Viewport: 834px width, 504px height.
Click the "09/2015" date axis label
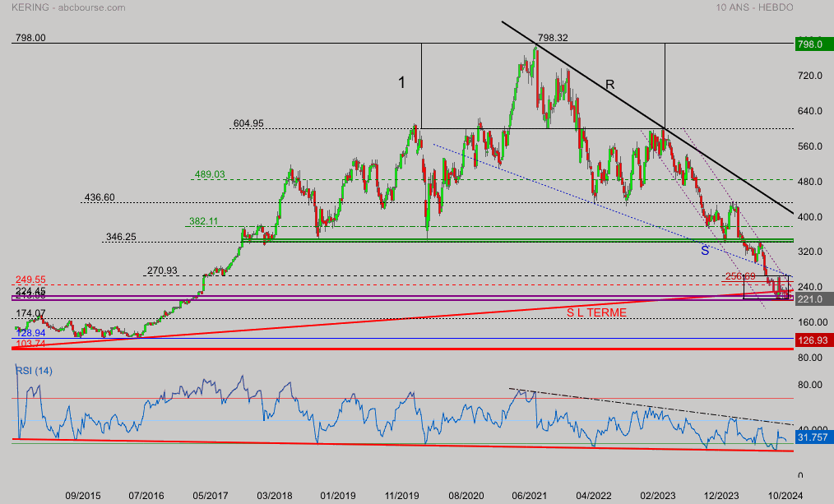point(83,496)
